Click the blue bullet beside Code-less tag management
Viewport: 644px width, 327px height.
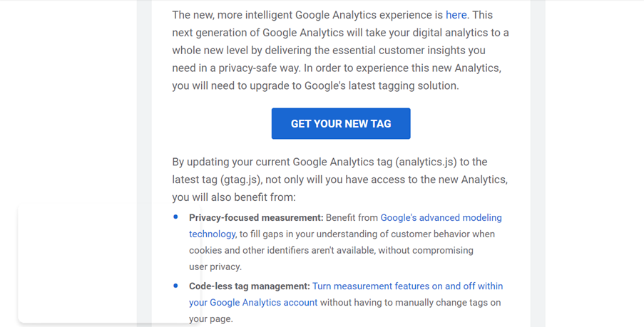176,286
